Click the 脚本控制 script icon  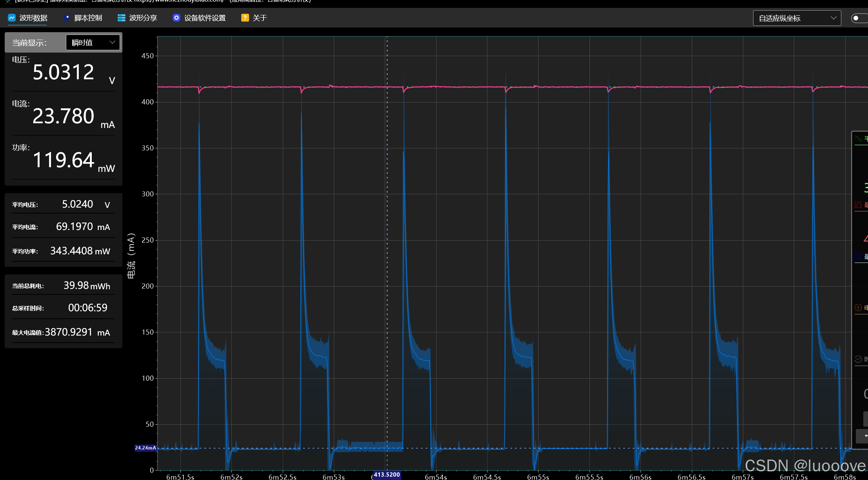(x=67, y=18)
